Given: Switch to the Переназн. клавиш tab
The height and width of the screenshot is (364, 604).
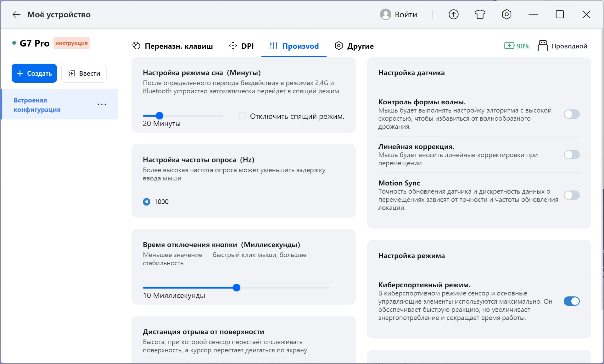Looking at the screenshot, I should coord(173,46).
